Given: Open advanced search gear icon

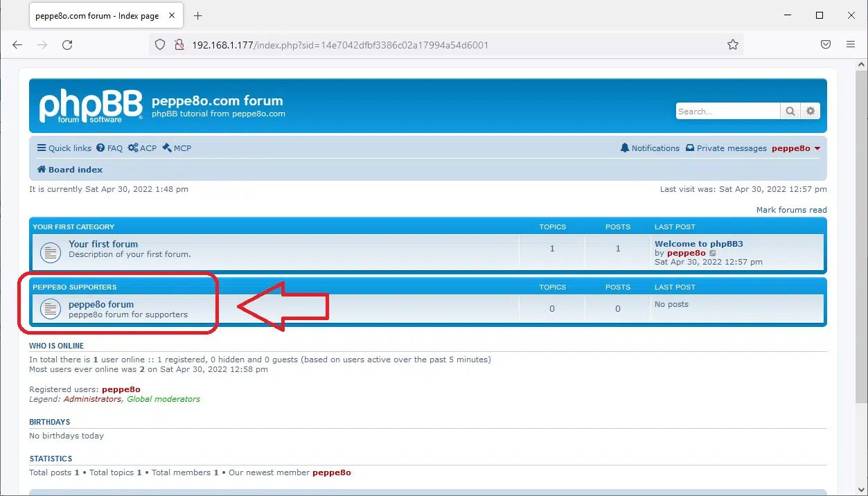Looking at the screenshot, I should [811, 111].
